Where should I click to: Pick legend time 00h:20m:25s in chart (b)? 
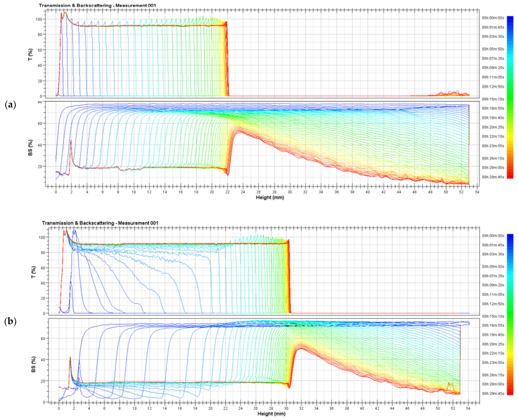point(493,344)
